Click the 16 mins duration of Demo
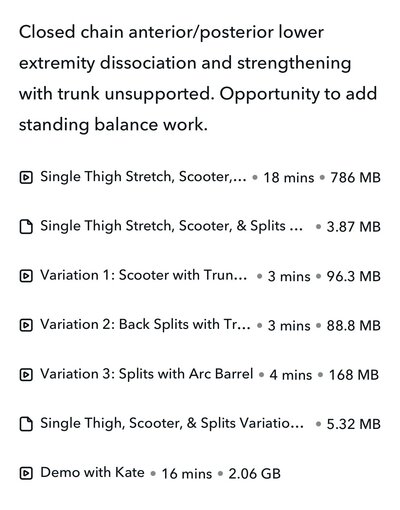Image resolution: width=400 pixels, height=510 pixels. pyautogui.click(x=187, y=474)
